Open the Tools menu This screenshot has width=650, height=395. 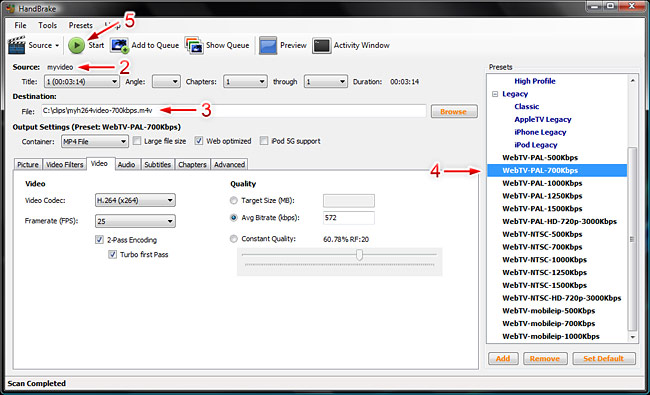[x=48, y=25]
